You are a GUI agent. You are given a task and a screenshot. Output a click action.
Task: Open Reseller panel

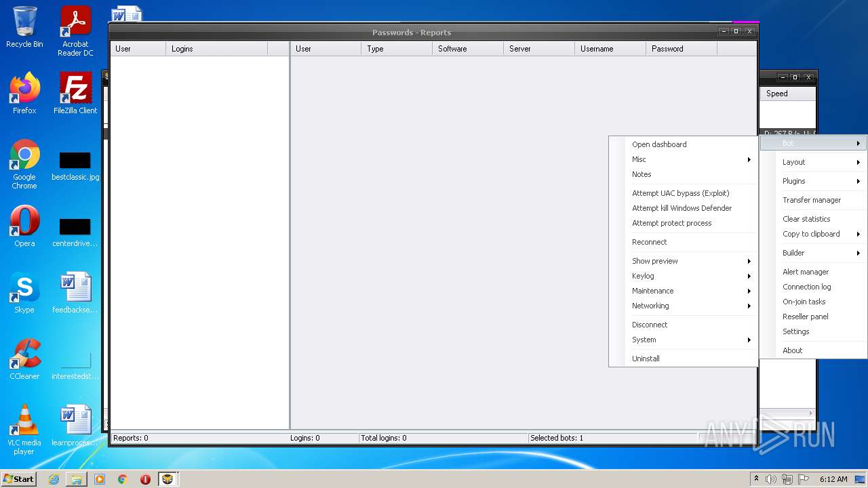tap(813, 317)
